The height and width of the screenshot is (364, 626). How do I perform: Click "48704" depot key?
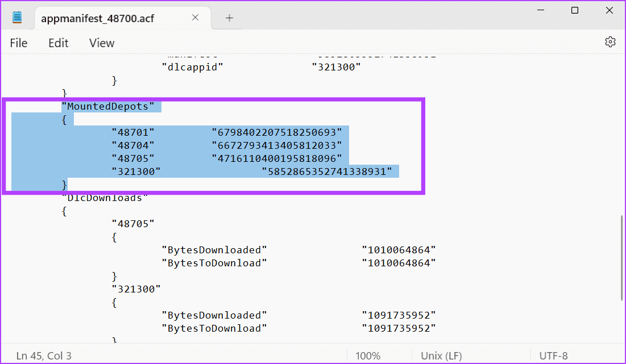(133, 145)
